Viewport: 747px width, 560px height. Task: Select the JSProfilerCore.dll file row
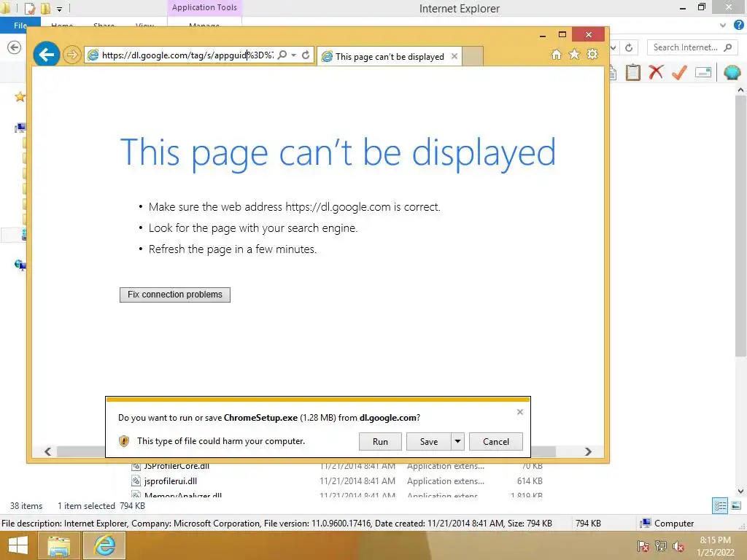click(x=337, y=466)
